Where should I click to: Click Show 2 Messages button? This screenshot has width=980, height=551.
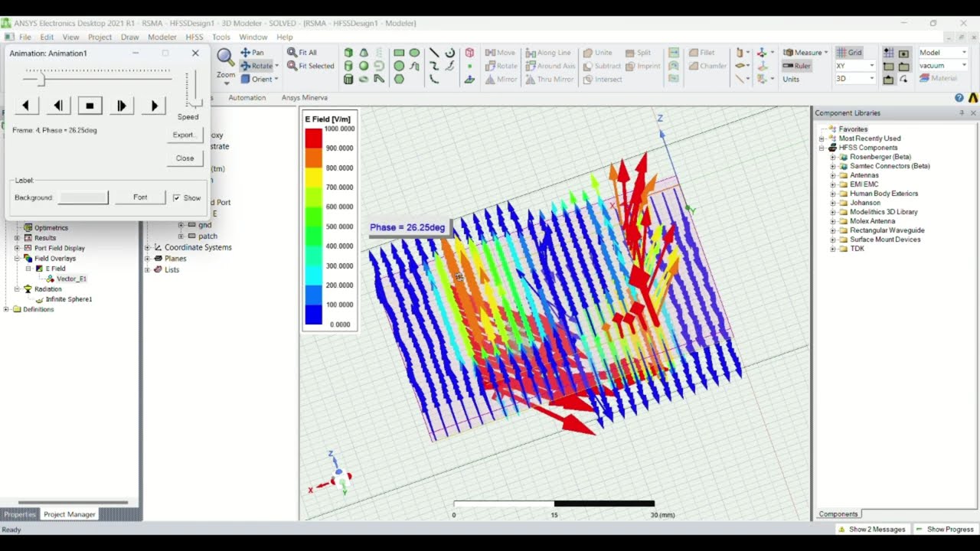tap(871, 530)
